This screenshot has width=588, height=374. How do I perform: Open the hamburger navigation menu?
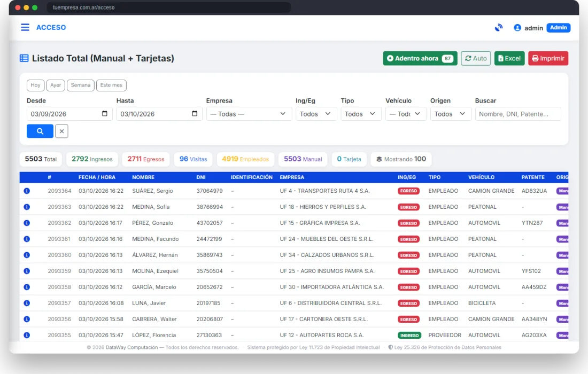(25, 27)
